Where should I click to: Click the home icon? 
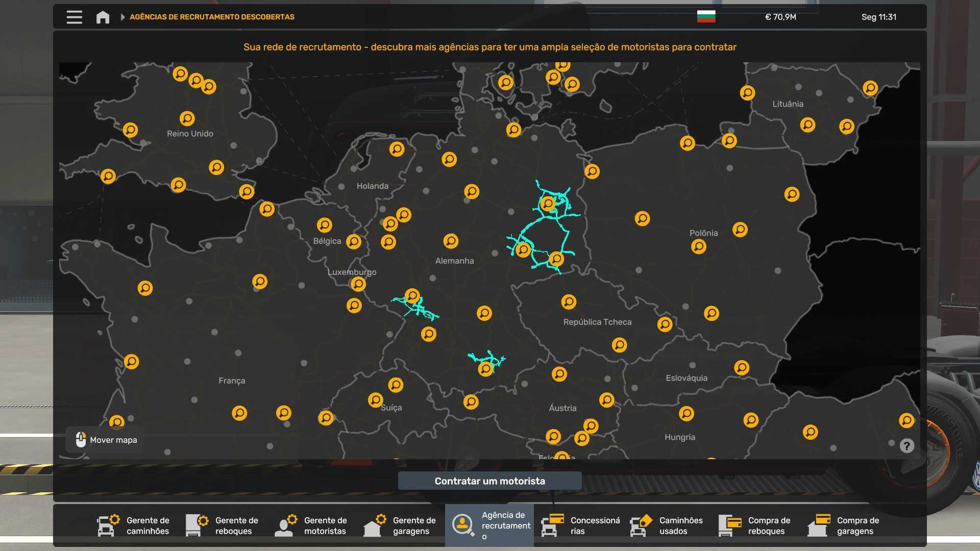103,17
